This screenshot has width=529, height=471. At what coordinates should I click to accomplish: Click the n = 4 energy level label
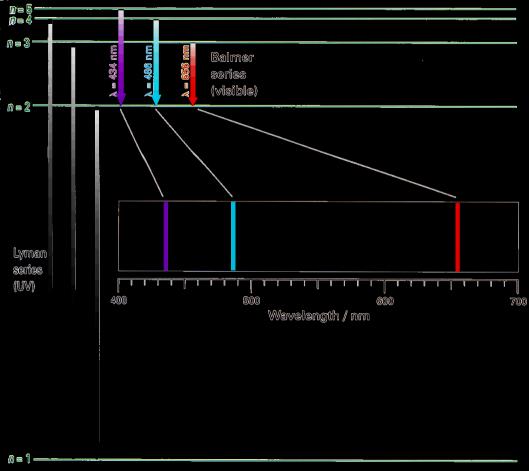pos(21,20)
